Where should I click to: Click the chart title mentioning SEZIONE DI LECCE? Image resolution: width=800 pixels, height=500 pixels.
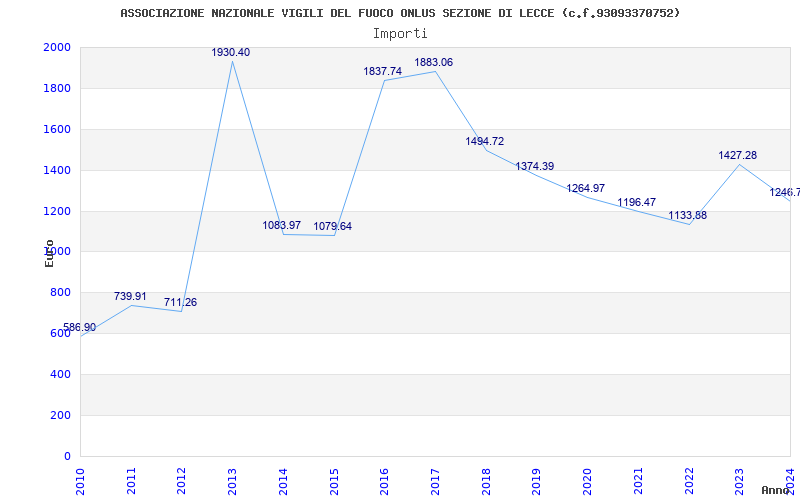pyautogui.click(x=400, y=13)
